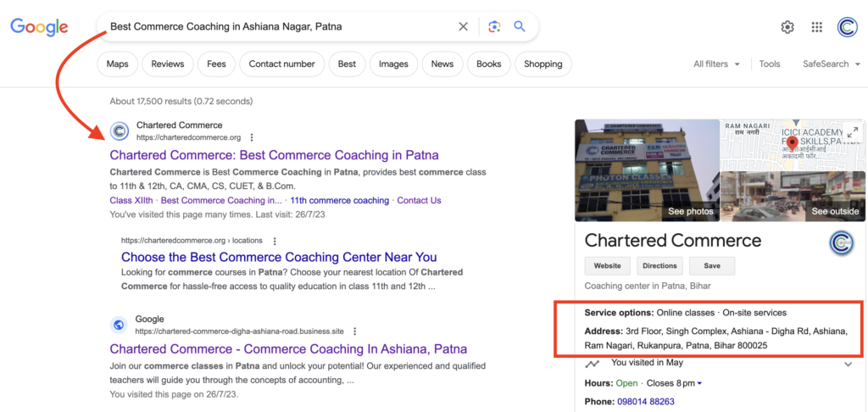Viewport: 868px width, 412px height.
Task: Open See outside street view thumbnail
Action: click(793, 197)
